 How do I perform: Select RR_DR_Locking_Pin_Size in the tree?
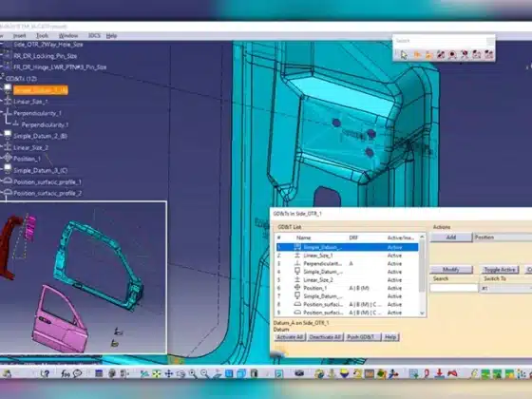[x=46, y=56]
